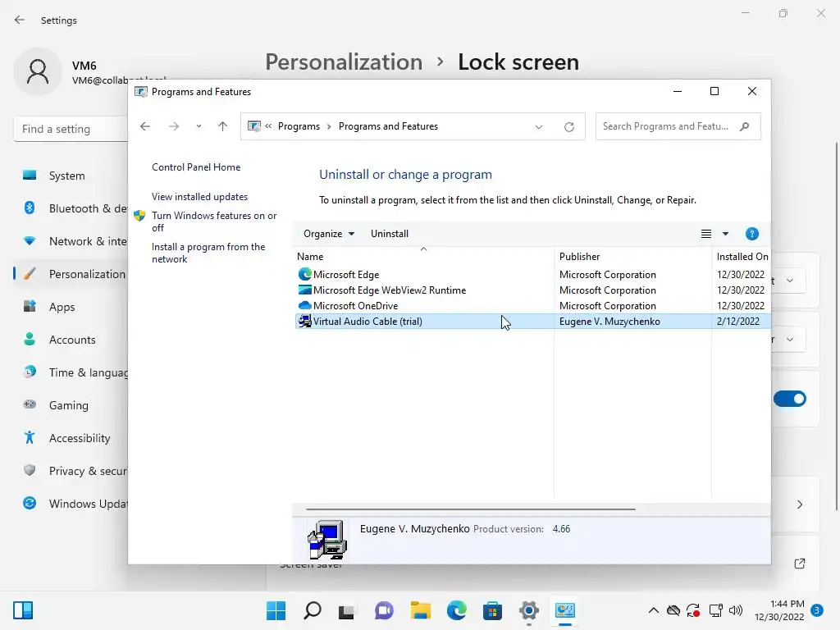840x630 pixels.
Task: Click the search magnifier icon in Programs and Features
Action: pyautogui.click(x=744, y=126)
